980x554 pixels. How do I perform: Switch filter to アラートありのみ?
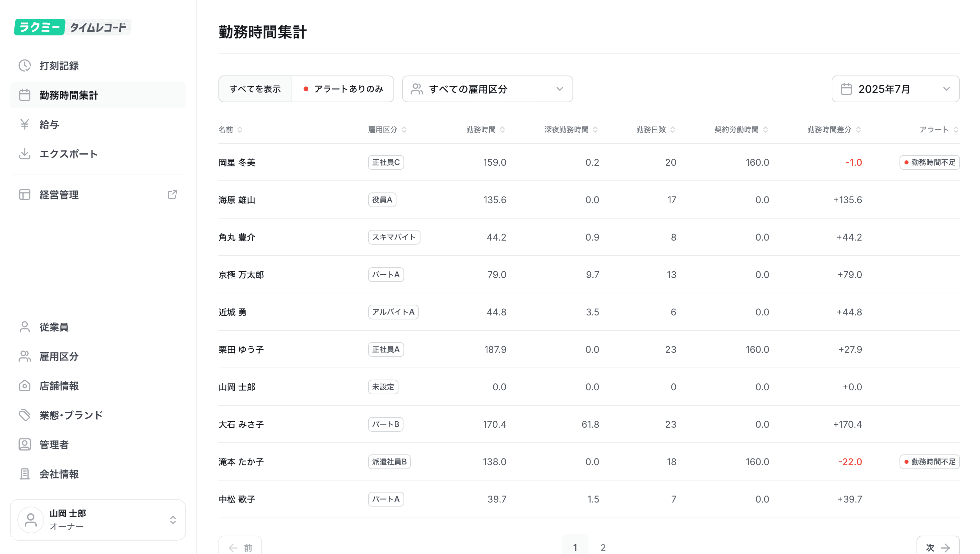[343, 89]
